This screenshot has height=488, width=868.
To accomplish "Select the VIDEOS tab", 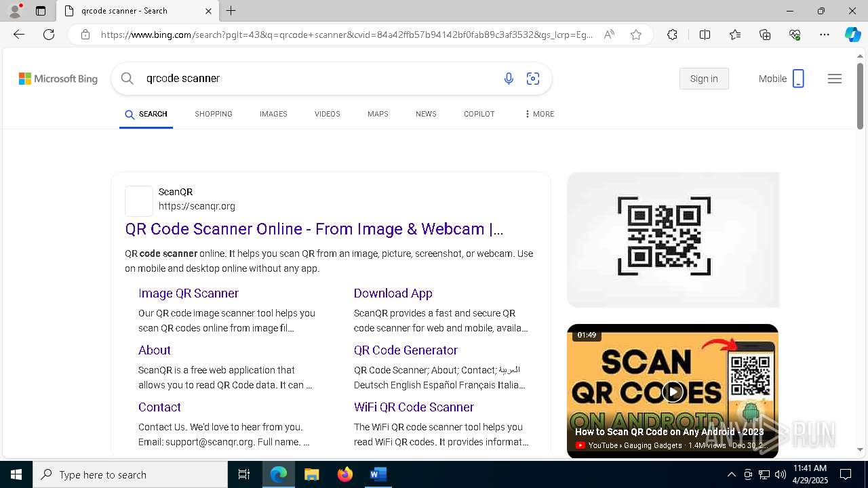I will tap(328, 114).
